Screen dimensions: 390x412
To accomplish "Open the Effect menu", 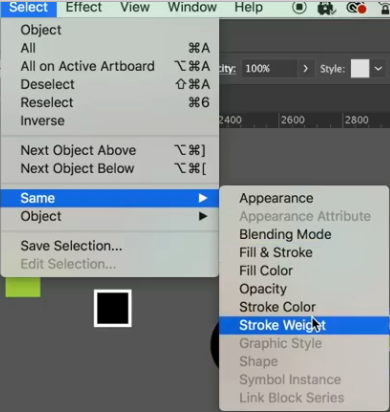I will click(84, 7).
